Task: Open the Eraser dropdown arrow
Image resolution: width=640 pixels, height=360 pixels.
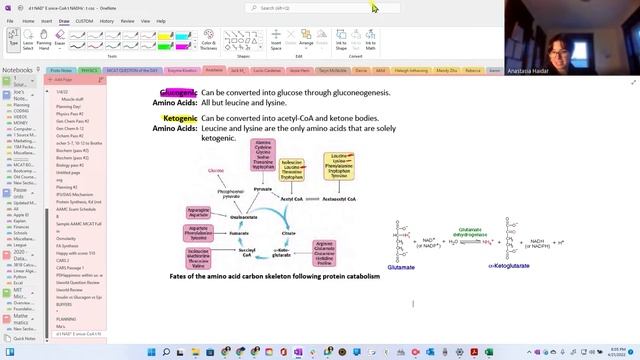Action: coord(60,49)
